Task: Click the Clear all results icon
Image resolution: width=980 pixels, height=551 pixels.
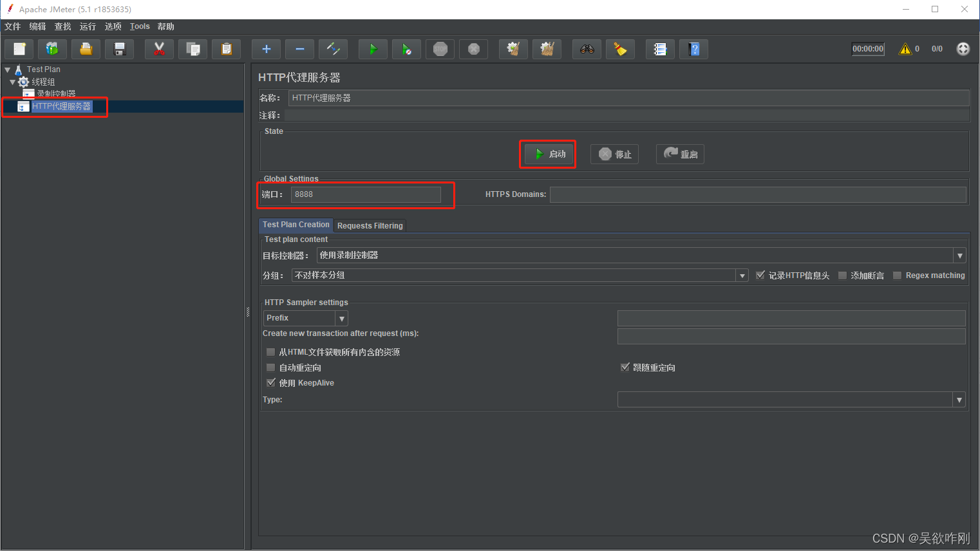Action: (547, 49)
